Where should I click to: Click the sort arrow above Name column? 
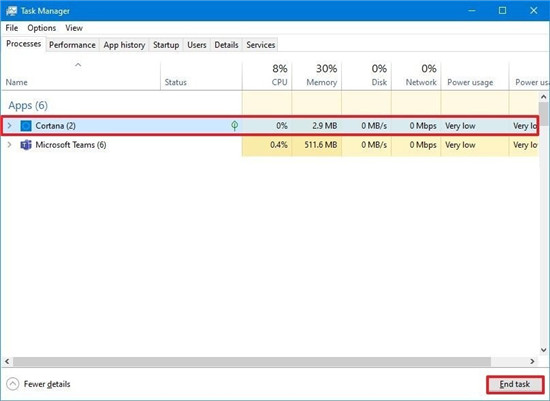click(78, 65)
